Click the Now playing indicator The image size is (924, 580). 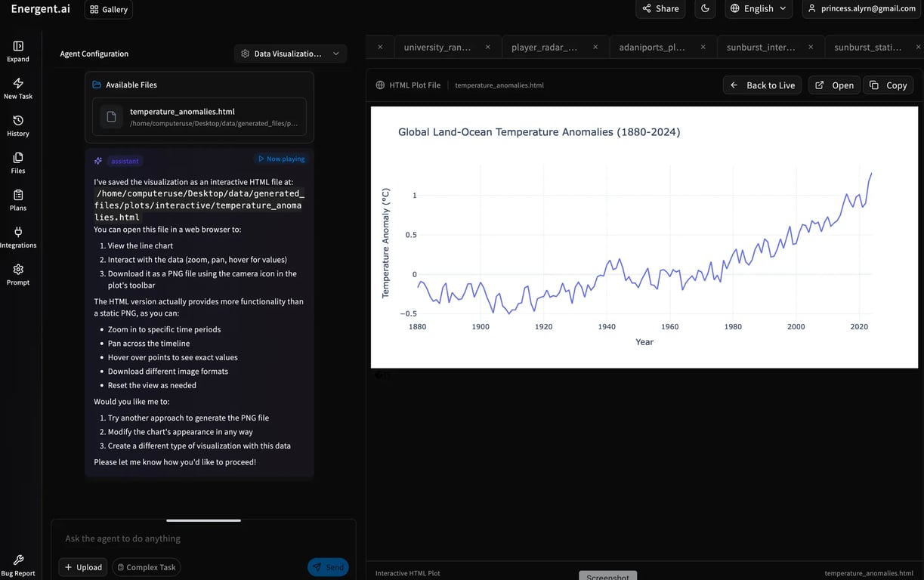(x=281, y=159)
